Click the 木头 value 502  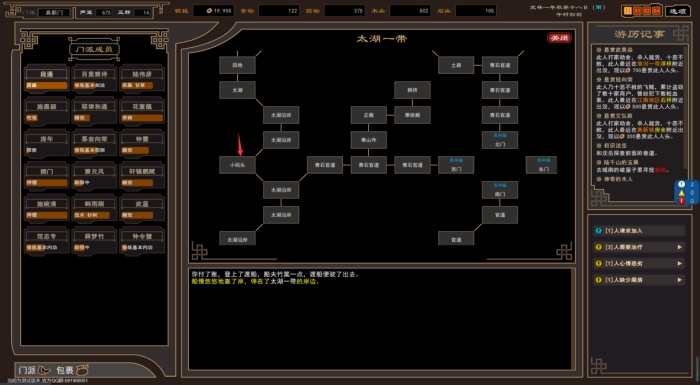click(410, 11)
